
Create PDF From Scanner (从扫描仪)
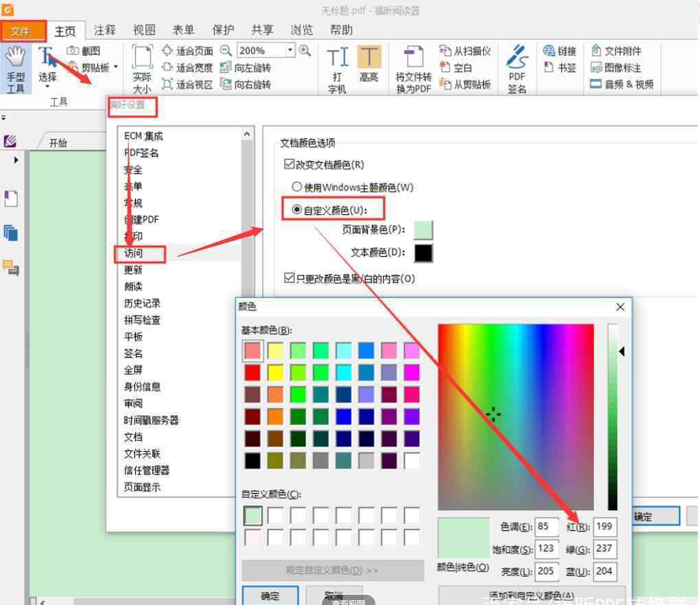465,51
